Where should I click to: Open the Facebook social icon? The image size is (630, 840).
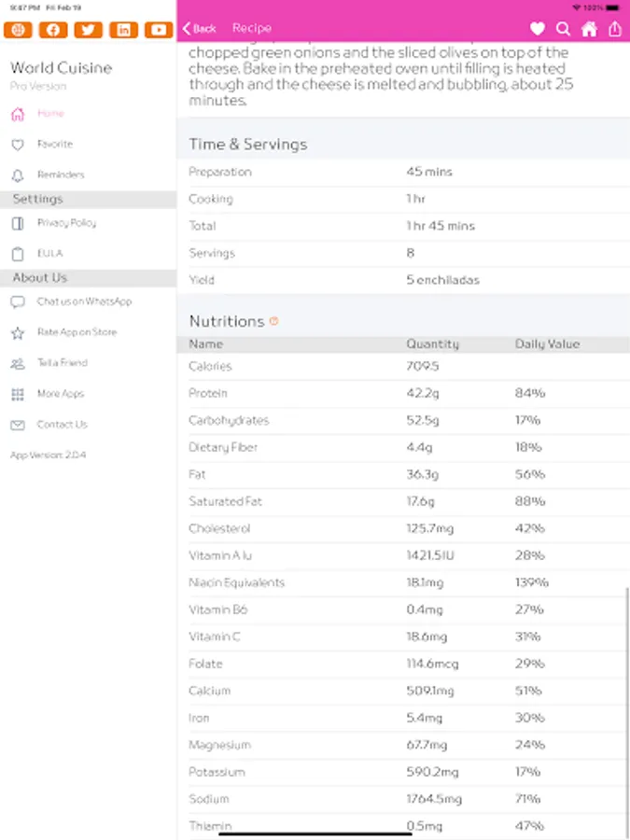(53, 30)
